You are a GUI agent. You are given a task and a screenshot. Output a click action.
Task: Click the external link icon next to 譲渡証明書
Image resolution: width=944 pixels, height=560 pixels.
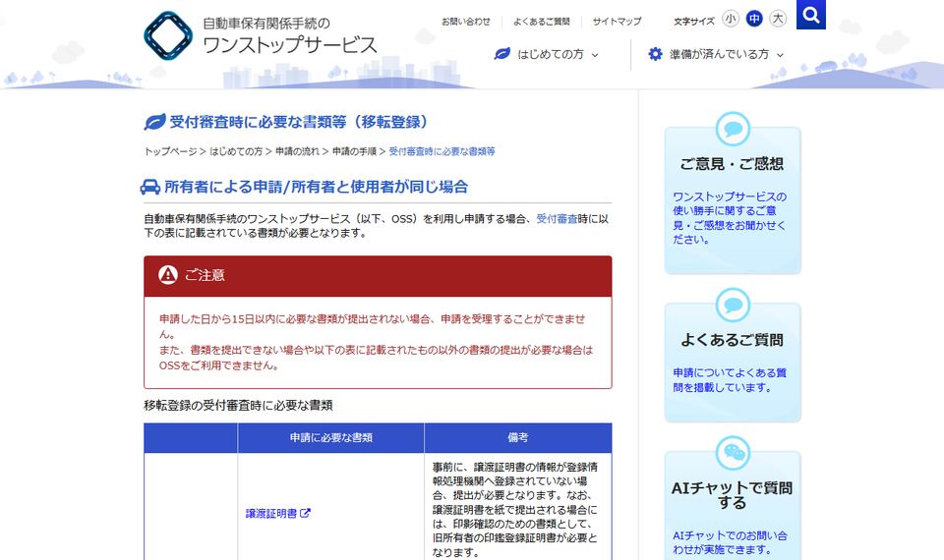[305, 513]
